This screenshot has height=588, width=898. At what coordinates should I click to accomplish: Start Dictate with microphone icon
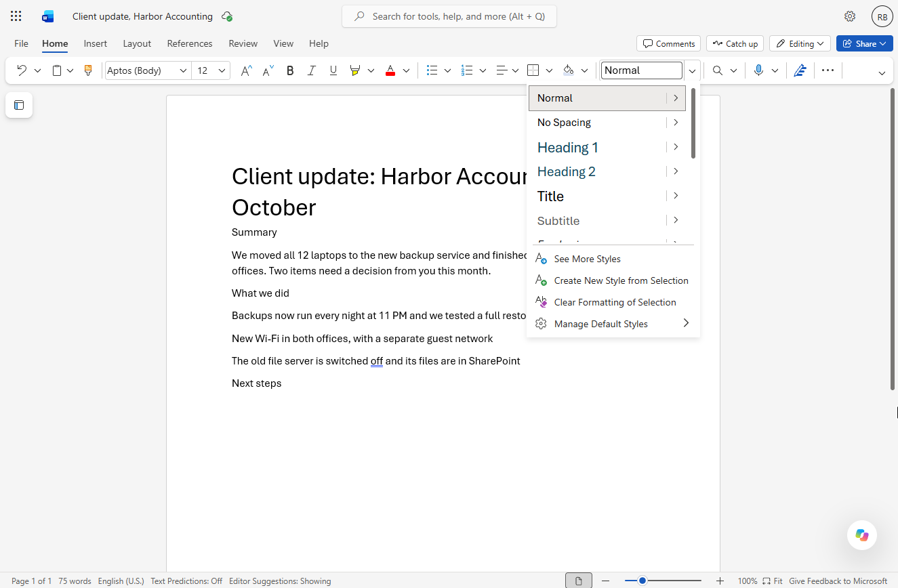[x=758, y=70]
